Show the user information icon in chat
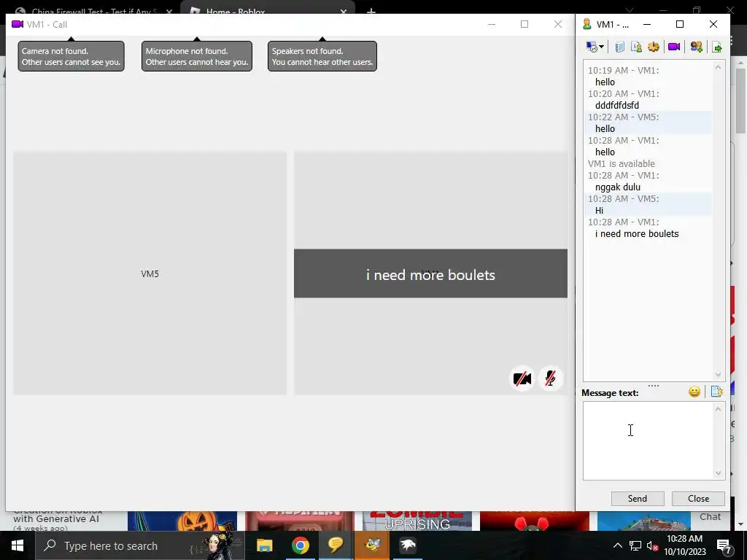Screen dimensions: 747x560 636,47
